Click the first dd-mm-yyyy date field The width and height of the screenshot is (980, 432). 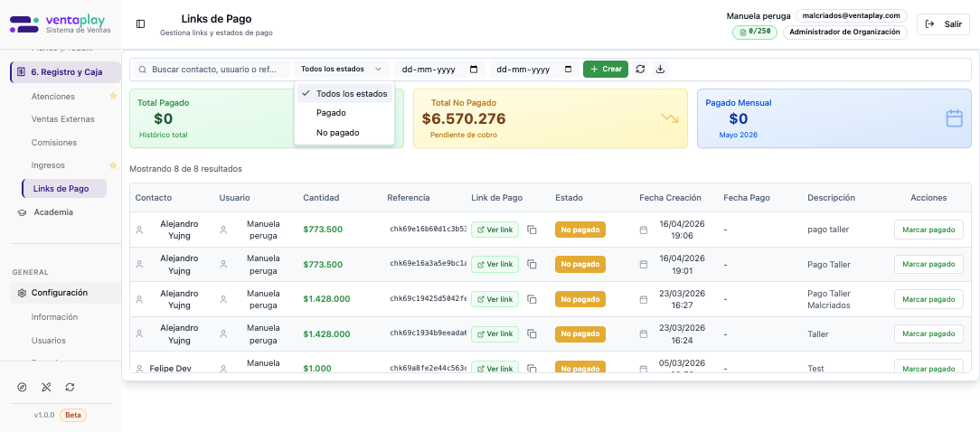pos(440,70)
